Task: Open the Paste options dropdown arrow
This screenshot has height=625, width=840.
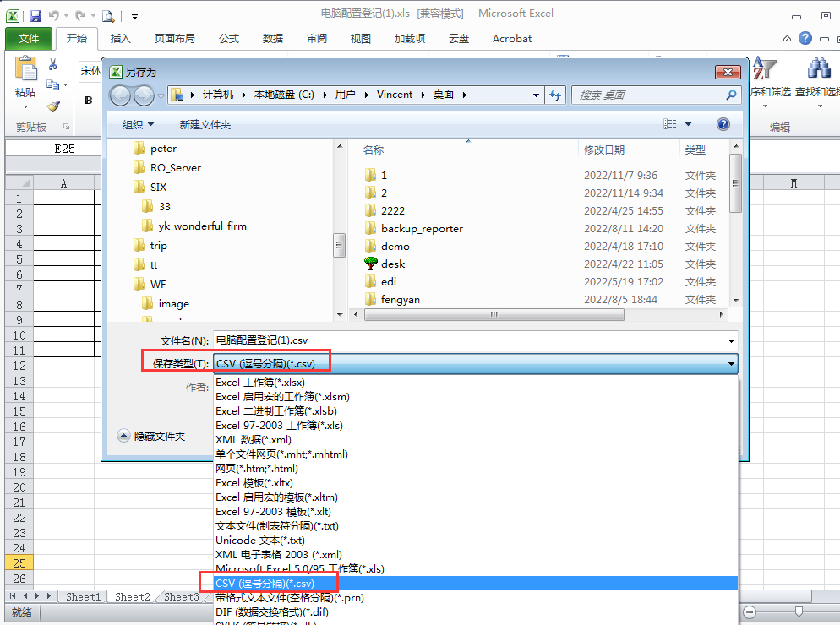Action: (25, 107)
